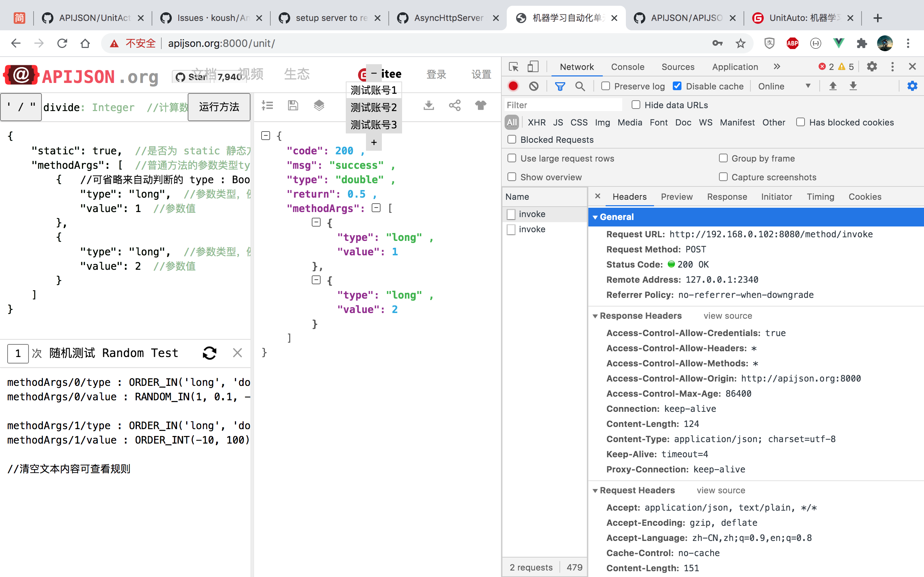Click the filter funnel icon in Network panel
The image size is (924, 577).
click(560, 86)
